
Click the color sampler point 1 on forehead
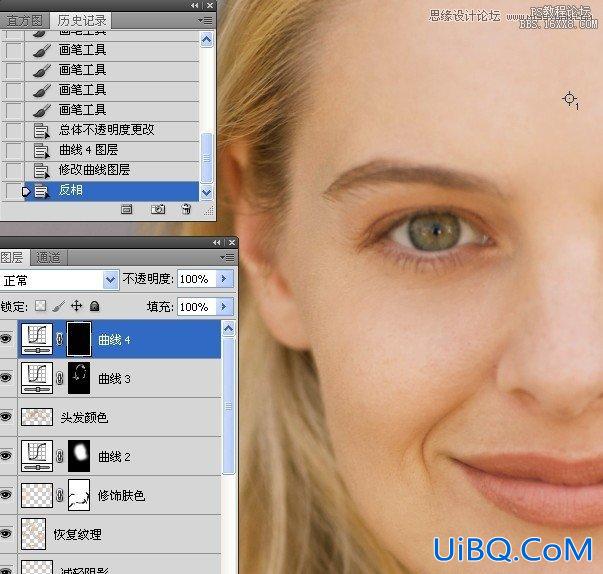pos(569,99)
